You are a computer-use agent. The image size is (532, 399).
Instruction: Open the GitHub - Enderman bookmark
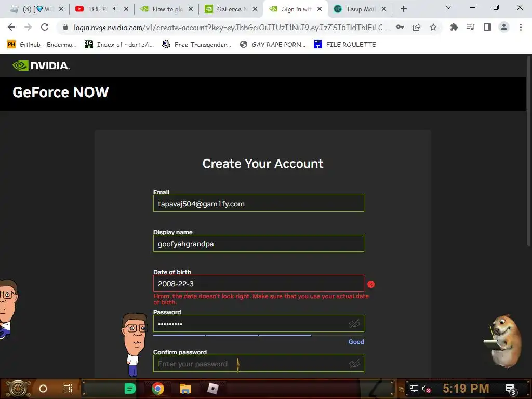tap(42, 45)
